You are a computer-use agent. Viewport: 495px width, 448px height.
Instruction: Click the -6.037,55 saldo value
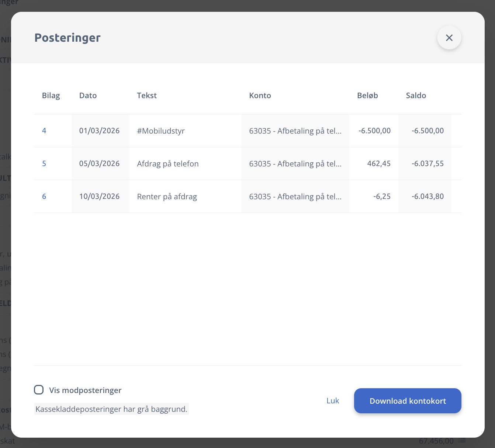[427, 163]
